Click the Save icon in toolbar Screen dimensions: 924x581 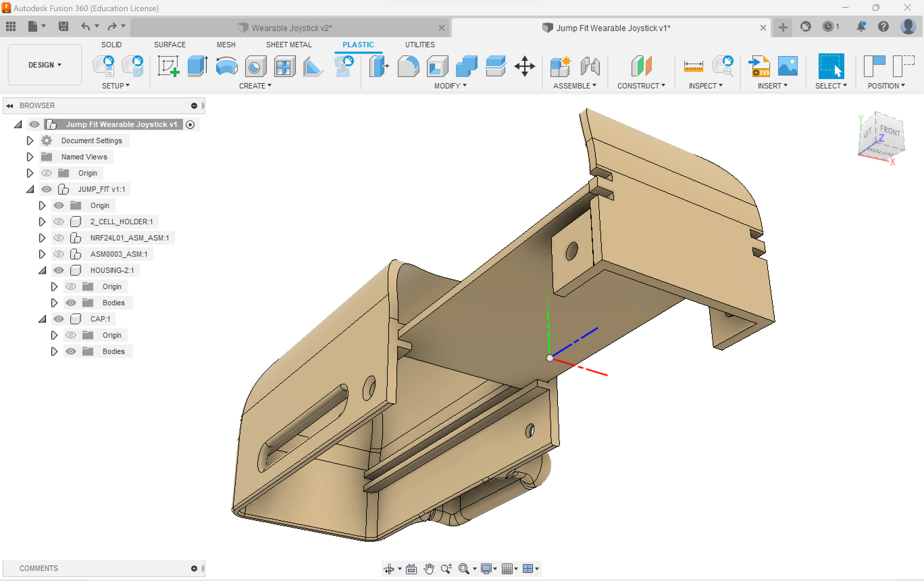[63, 26]
